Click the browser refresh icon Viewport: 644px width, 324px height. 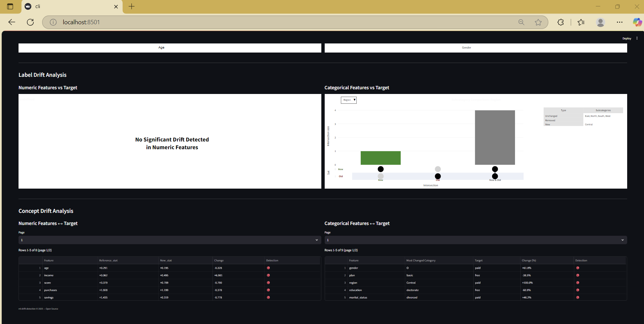(x=30, y=22)
